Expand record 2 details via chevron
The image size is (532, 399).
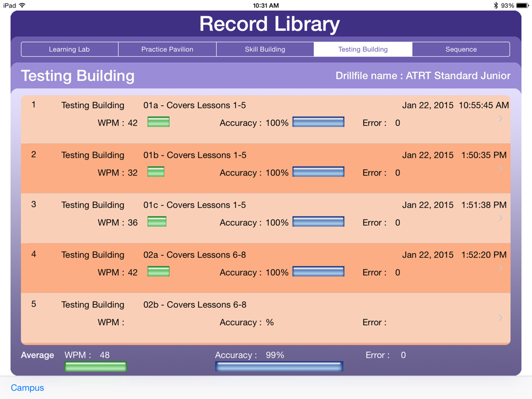[501, 168]
